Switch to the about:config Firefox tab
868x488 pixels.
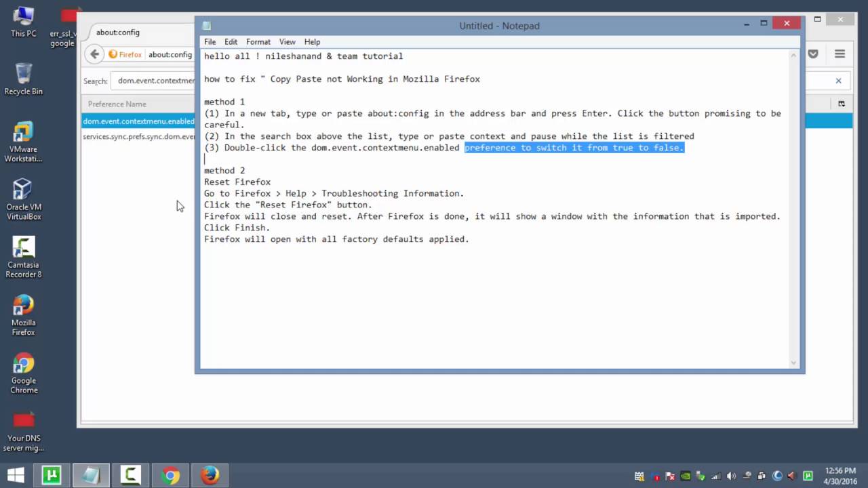[136, 33]
